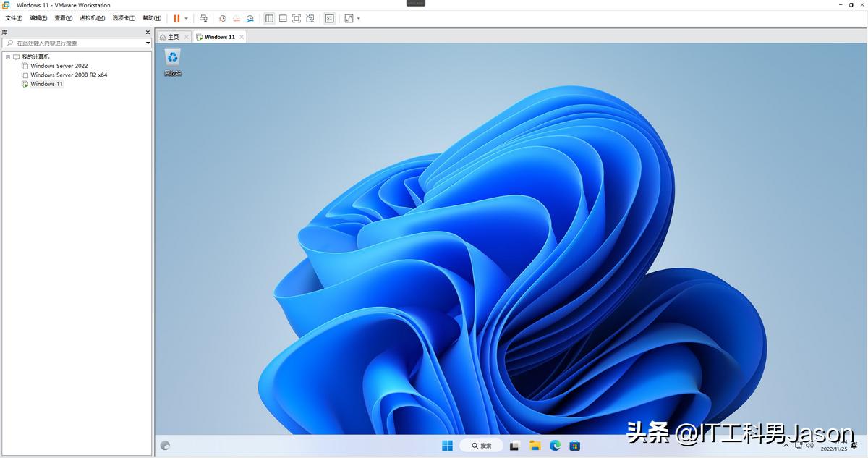Screen dimensions: 868x458
Task: Collapse the 我的计算机 tree node
Action: (9, 56)
